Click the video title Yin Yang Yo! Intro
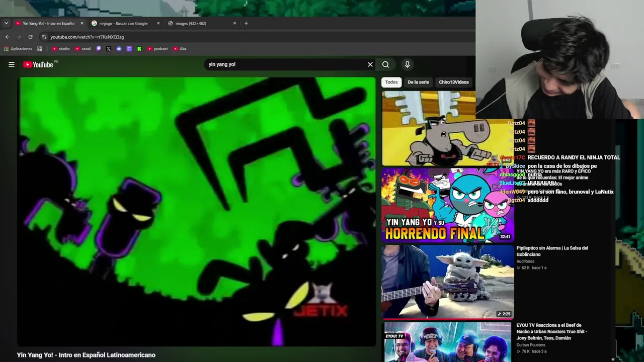This screenshot has height=362, width=644. (x=86, y=355)
